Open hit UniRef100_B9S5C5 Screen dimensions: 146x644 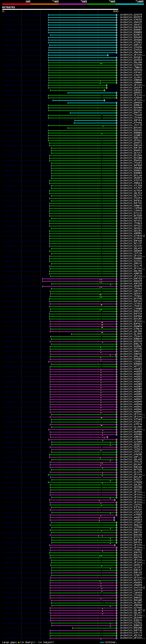(x=131, y=17)
